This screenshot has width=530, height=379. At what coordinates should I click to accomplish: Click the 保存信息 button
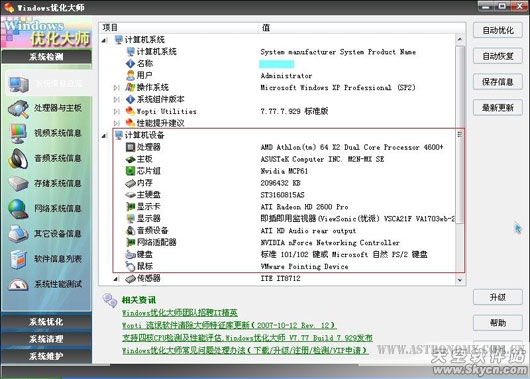click(498, 82)
